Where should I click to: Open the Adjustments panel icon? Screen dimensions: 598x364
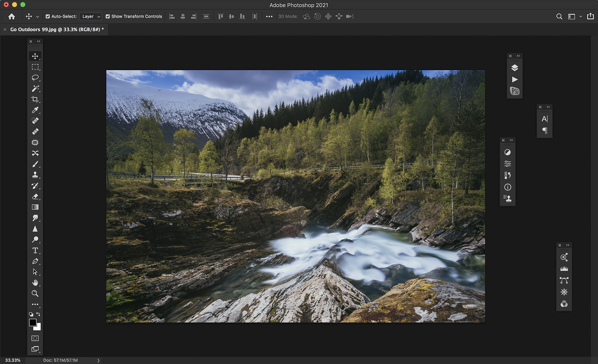[507, 152]
